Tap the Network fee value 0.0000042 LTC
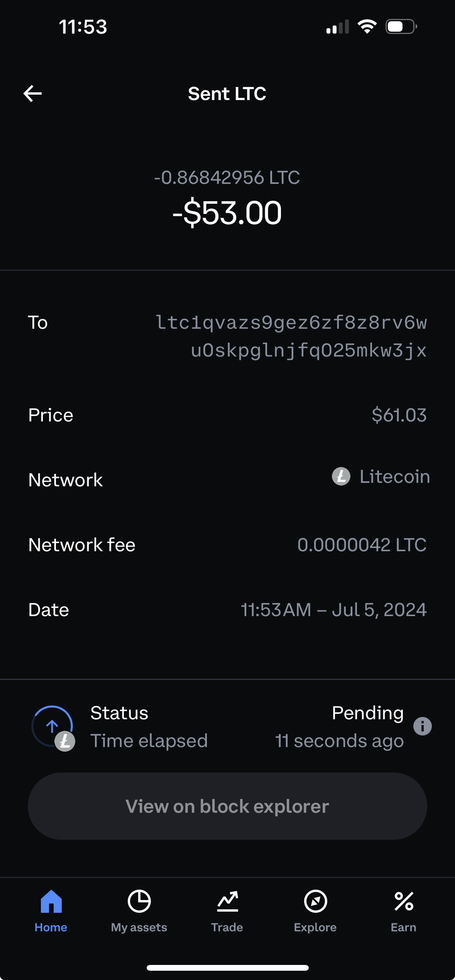 [362, 545]
